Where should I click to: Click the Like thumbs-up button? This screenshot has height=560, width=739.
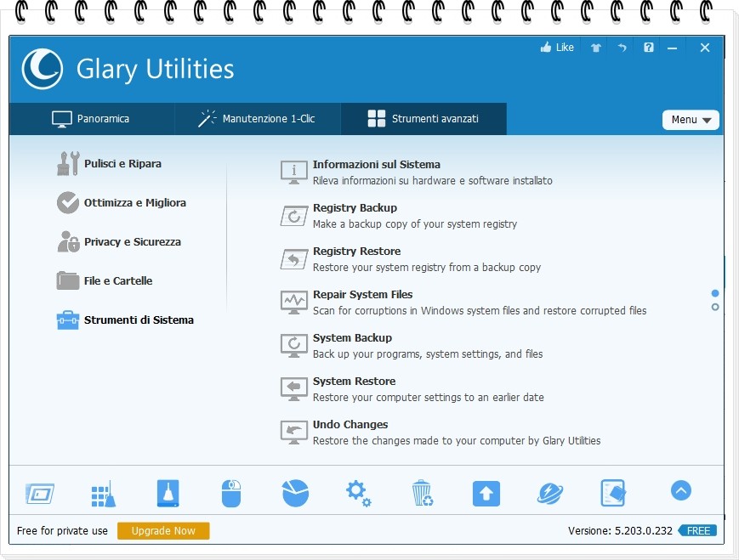557,48
